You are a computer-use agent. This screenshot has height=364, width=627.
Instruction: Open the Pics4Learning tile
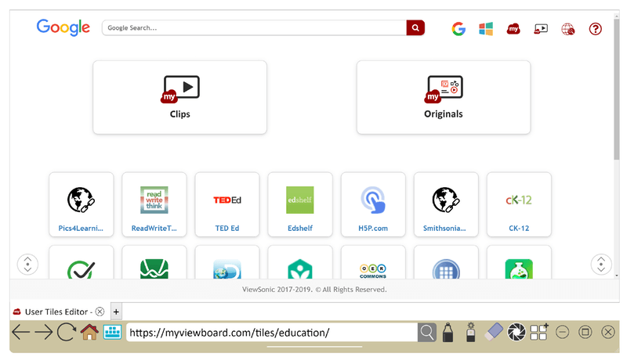[x=82, y=204]
